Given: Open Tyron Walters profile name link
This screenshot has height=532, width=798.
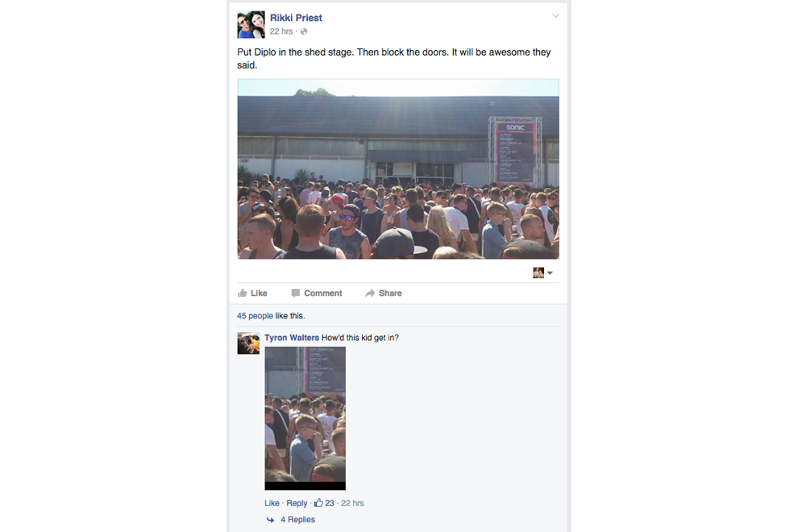Looking at the screenshot, I should tap(292, 338).
